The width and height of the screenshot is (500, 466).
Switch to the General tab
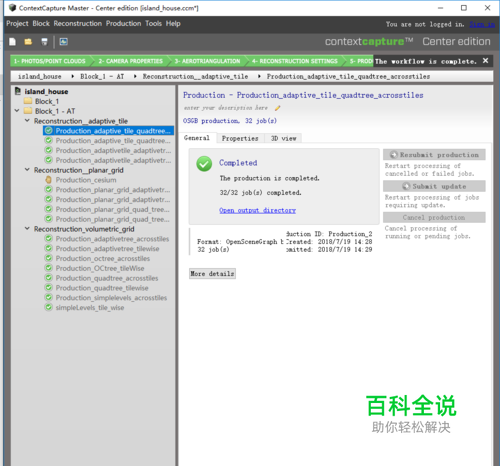(197, 138)
